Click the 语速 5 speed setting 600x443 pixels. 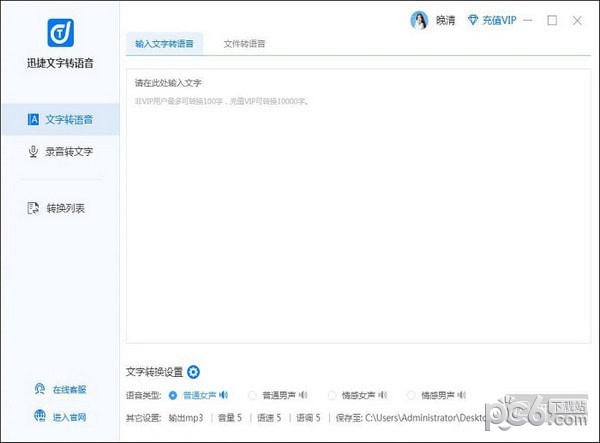(x=269, y=418)
